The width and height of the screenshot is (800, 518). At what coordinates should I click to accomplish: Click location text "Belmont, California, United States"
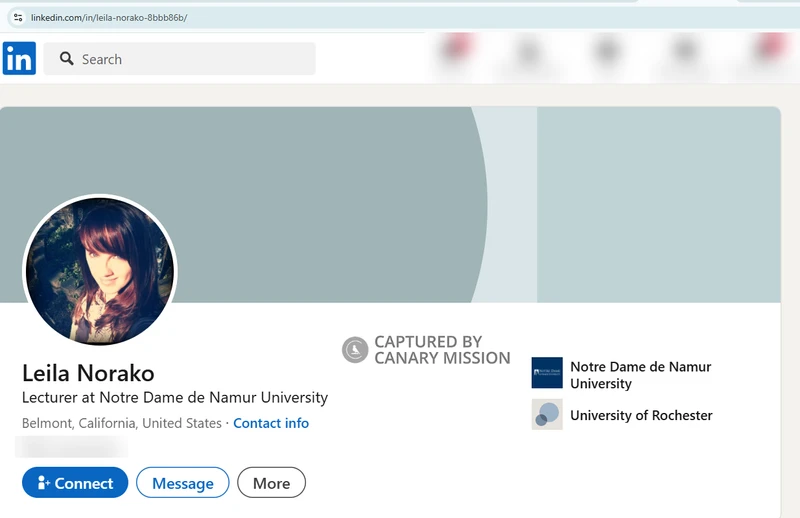pos(121,423)
